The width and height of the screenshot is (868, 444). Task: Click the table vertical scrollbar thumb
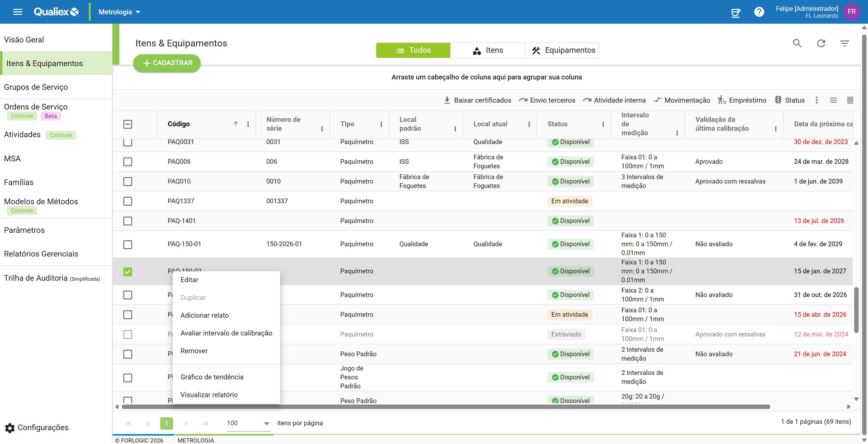click(x=856, y=310)
